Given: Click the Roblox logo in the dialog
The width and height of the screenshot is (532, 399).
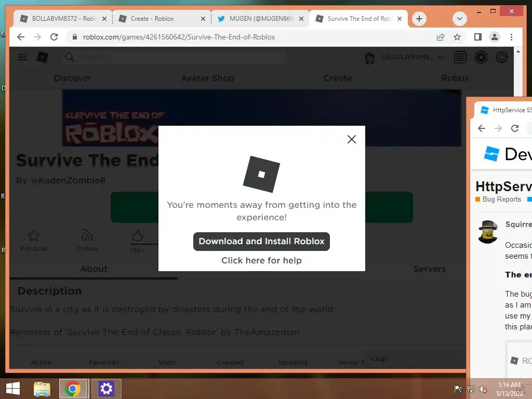Looking at the screenshot, I should (261, 174).
